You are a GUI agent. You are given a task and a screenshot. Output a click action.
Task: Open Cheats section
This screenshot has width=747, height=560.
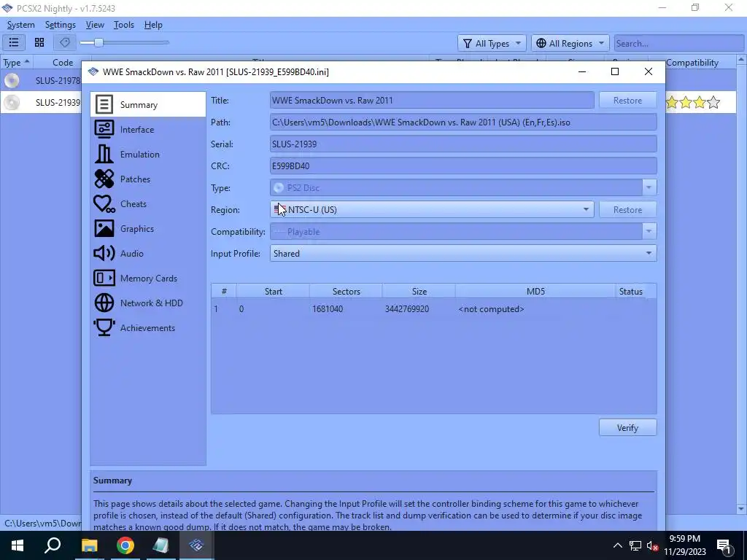point(147,204)
